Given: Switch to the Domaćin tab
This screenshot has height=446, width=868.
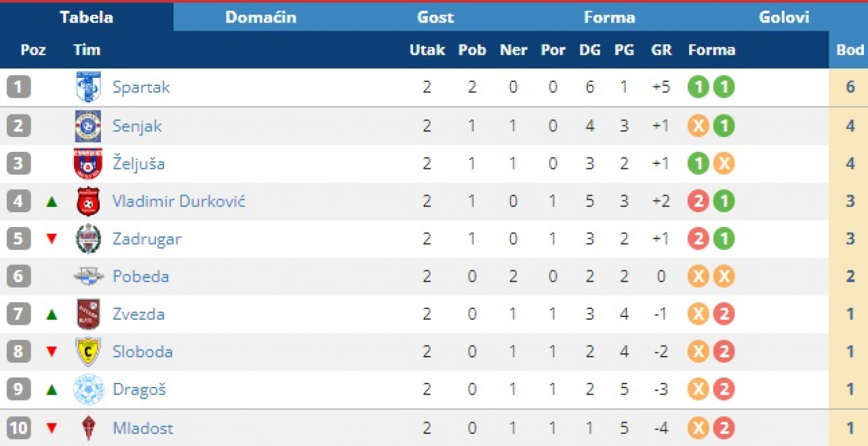Looking at the screenshot, I should click(260, 17).
